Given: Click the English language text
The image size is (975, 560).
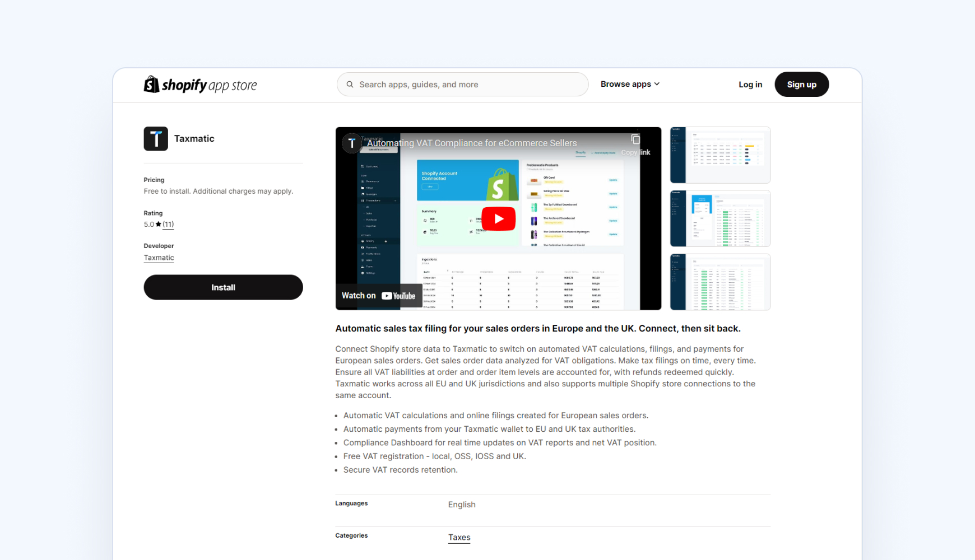Looking at the screenshot, I should [x=462, y=505].
